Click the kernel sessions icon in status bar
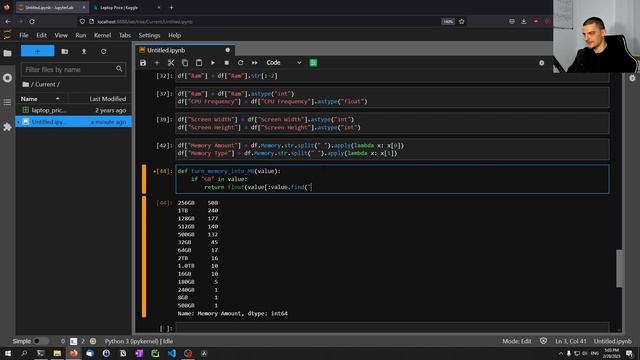Viewport: 640px width, 360px height. point(93,341)
